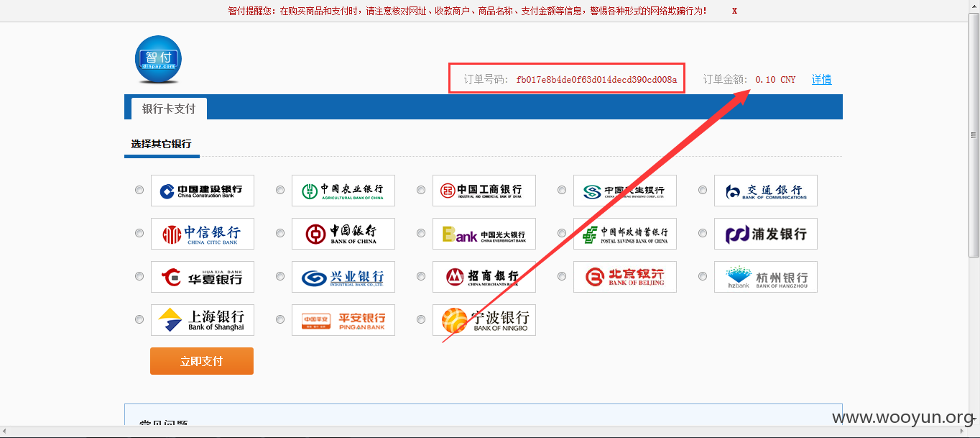
Task: Select Agricultural Bank of China radio button
Action: tap(280, 191)
